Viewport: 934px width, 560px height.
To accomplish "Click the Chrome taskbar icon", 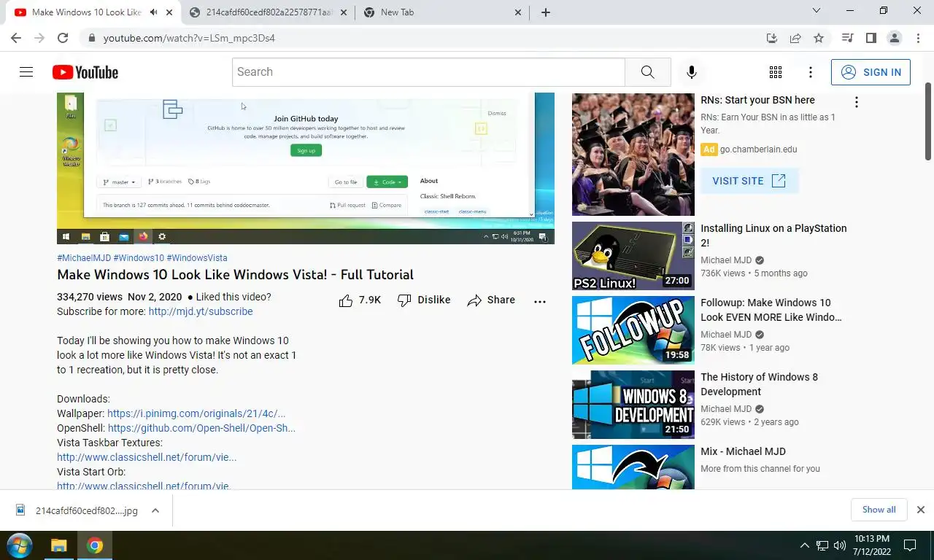I will click(x=95, y=545).
